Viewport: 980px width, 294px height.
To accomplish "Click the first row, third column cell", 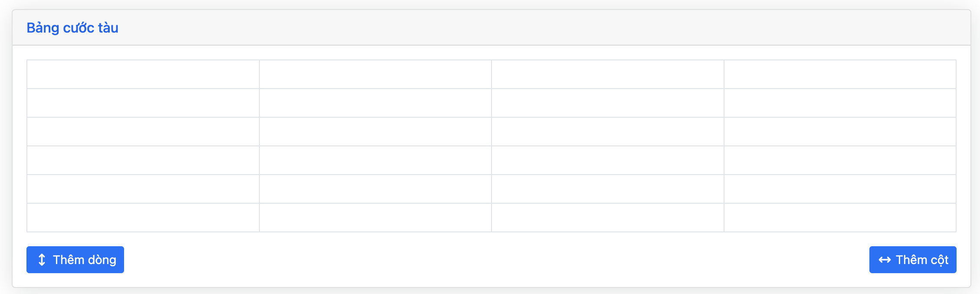I will (607, 74).
